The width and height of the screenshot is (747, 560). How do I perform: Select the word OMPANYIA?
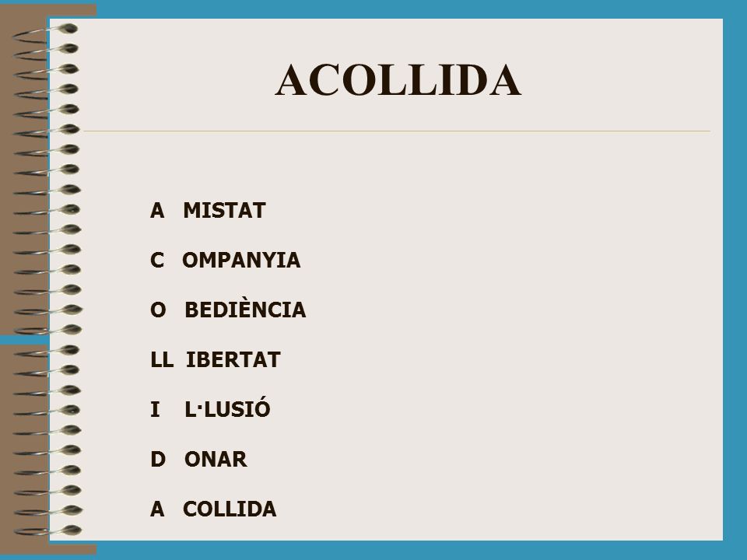[241, 260]
